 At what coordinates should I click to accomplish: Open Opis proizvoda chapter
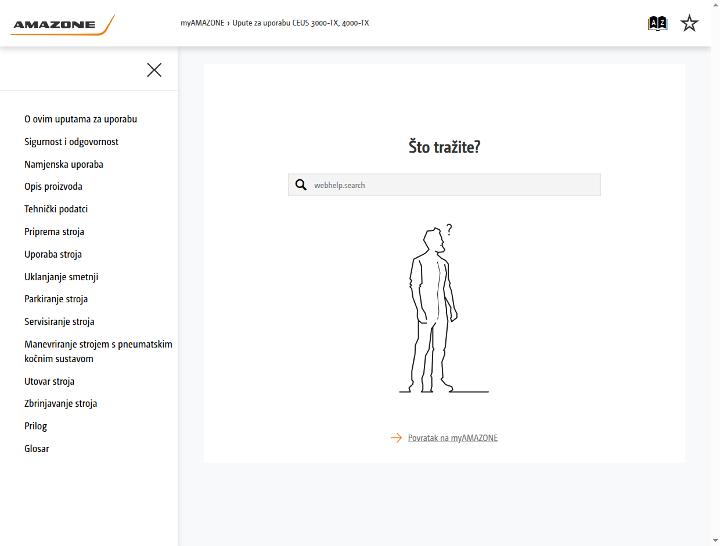click(x=53, y=186)
